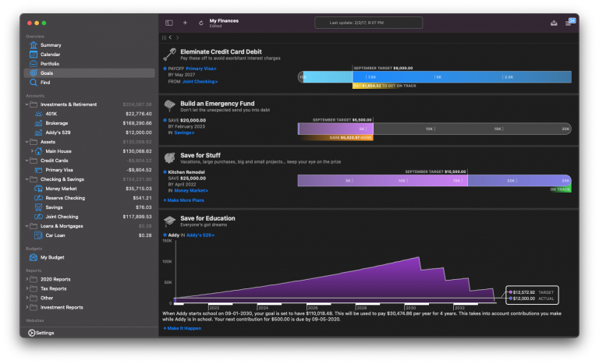599x364 pixels.
Task: Click the Emergency Fund progress bar
Action: 434,129
